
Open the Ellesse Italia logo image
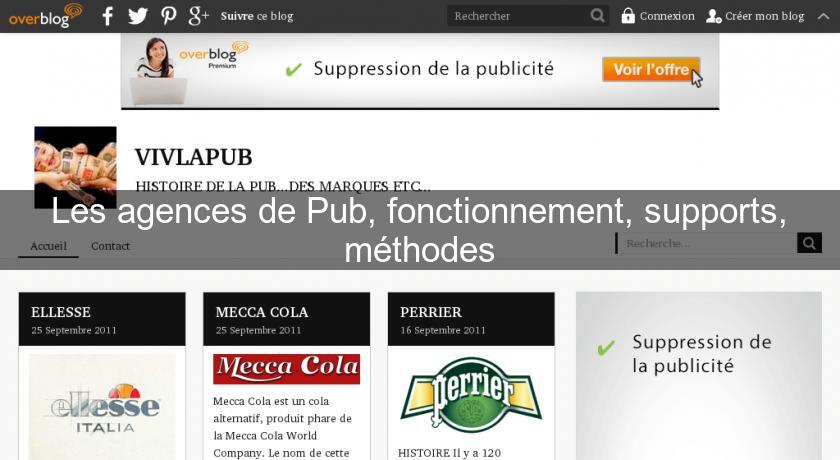102,406
